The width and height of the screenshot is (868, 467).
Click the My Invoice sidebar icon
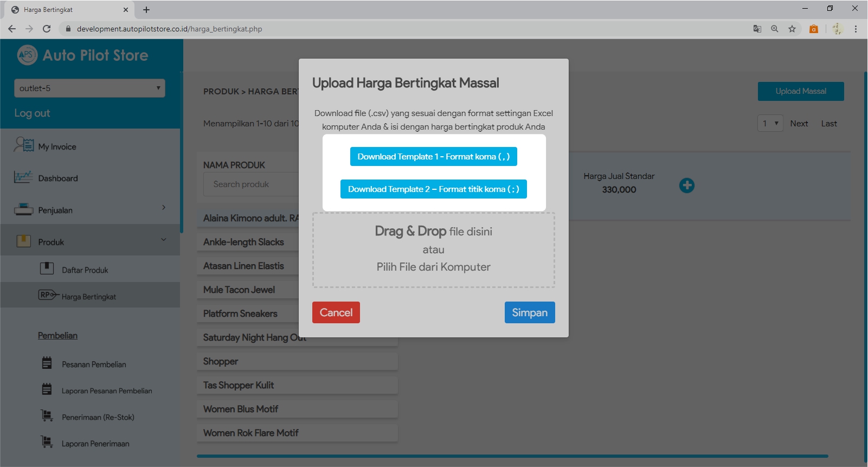pos(24,145)
